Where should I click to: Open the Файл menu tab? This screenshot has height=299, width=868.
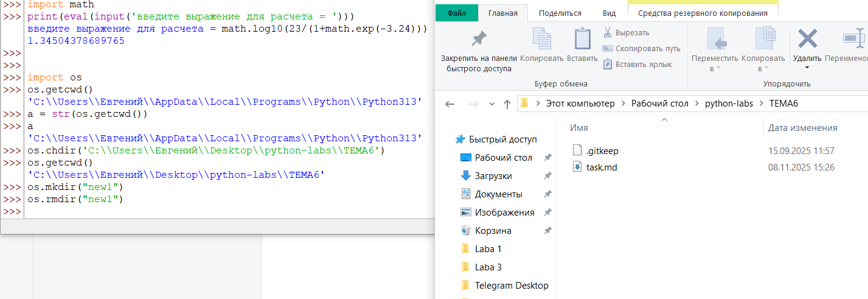pyautogui.click(x=457, y=13)
